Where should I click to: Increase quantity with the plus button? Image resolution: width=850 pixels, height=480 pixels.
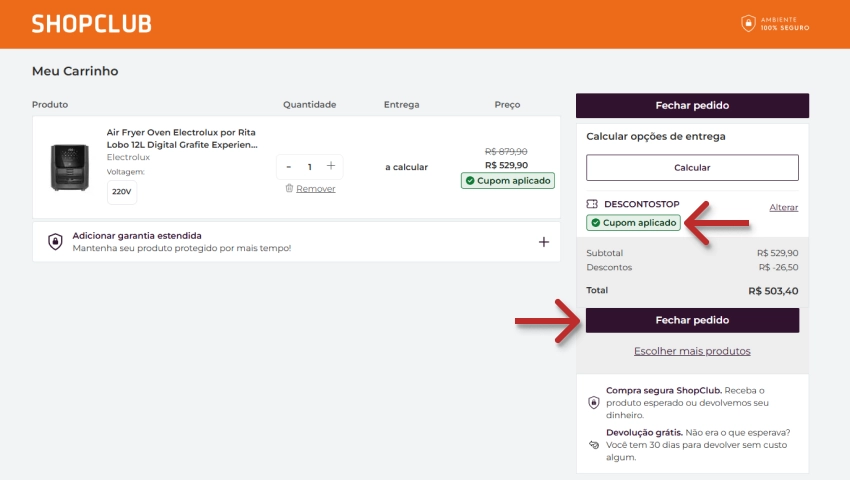point(331,166)
